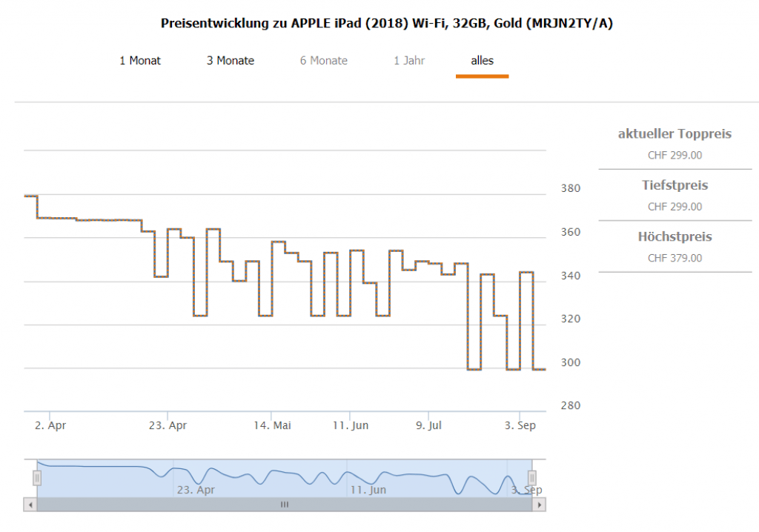The width and height of the screenshot is (759, 532).
Task: Click the 11. Jun label in navigator
Action: pos(368,490)
